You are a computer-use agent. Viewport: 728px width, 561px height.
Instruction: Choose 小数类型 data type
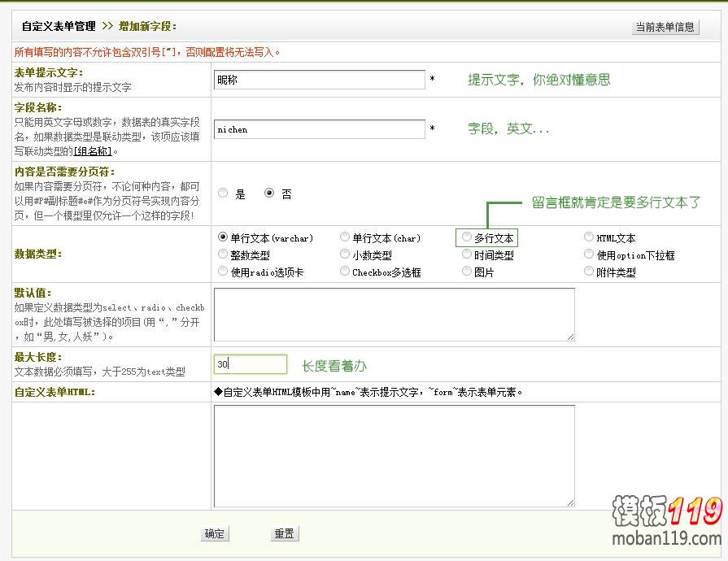[345, 254]
